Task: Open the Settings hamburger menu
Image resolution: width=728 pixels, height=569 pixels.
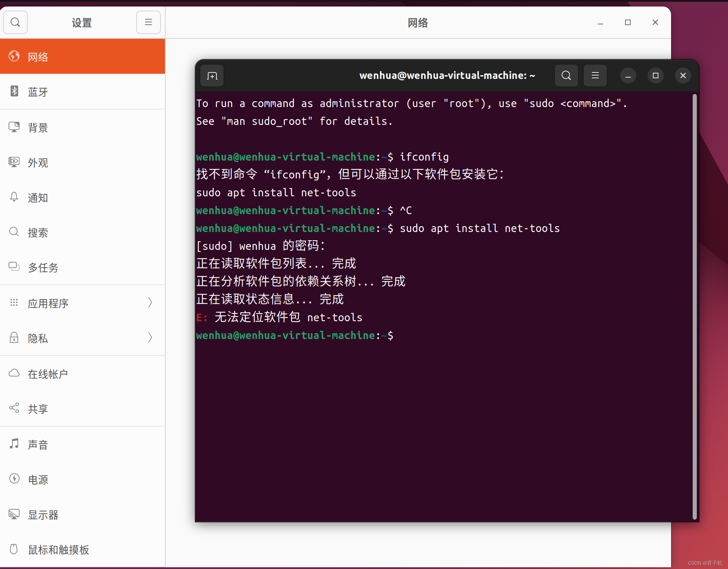Action: (x=148, y=23)
